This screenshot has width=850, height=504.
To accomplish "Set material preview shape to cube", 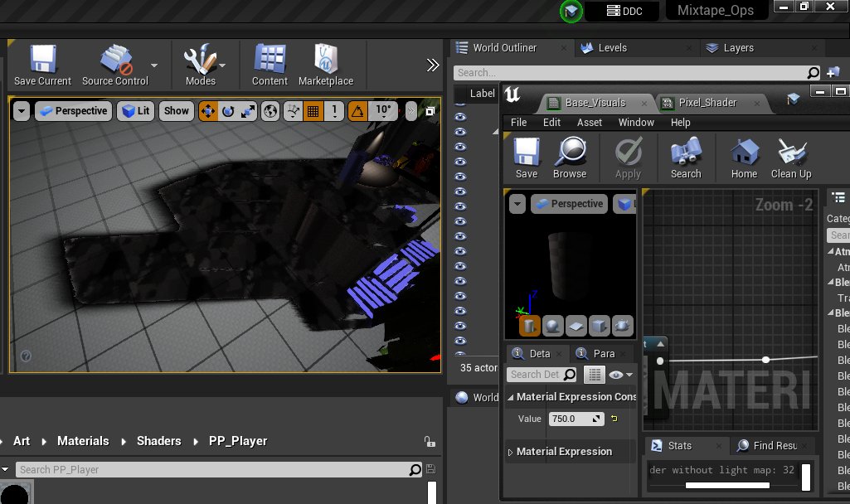I will click(x=599, y=327).
